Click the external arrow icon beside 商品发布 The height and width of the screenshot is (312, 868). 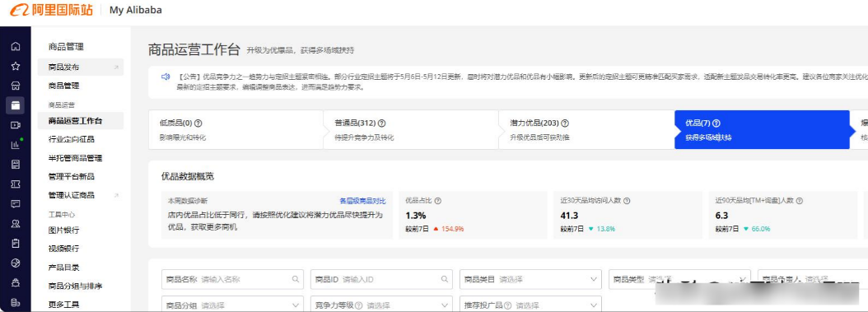pos(116,68)
